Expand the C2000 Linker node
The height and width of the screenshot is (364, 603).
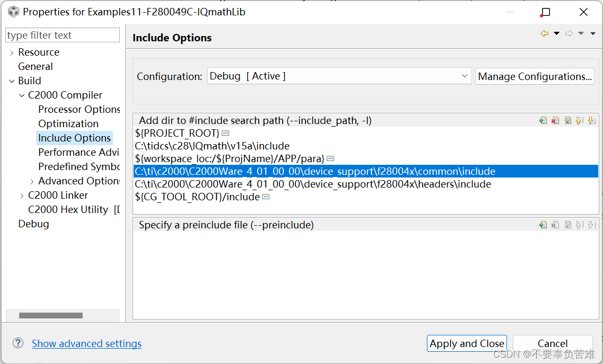22,196
